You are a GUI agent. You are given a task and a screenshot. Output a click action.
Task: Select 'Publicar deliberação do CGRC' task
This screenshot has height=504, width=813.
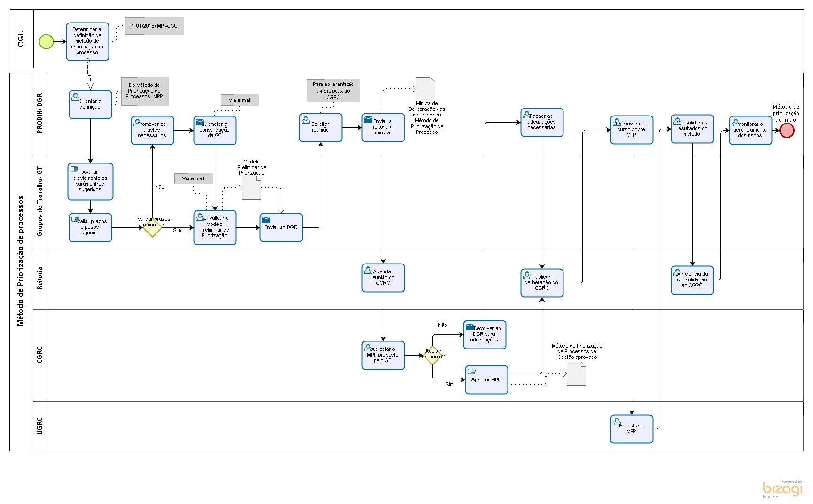(542, 283)
